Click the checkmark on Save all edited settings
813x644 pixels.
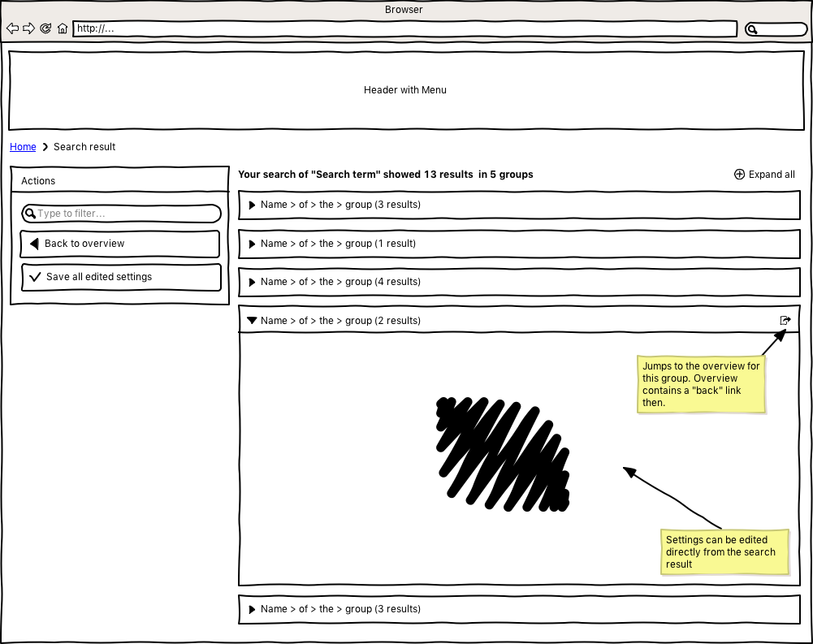click(x=35, y=277)
